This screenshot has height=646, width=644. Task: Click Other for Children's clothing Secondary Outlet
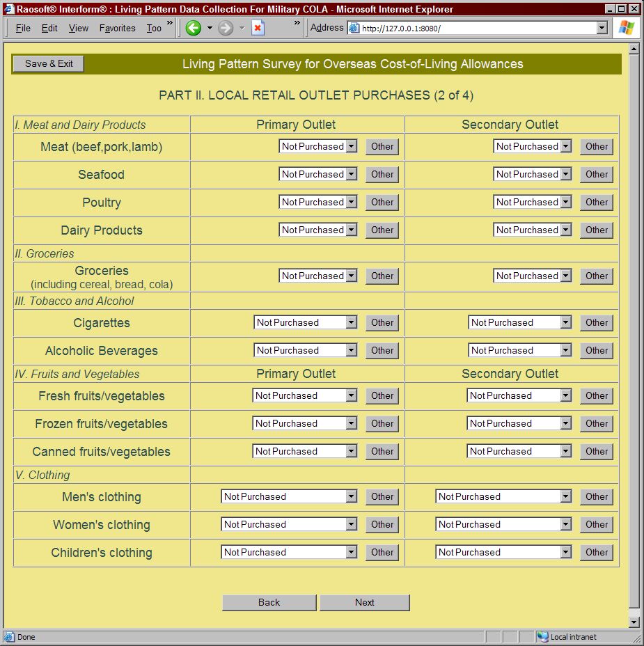[597, 553]
